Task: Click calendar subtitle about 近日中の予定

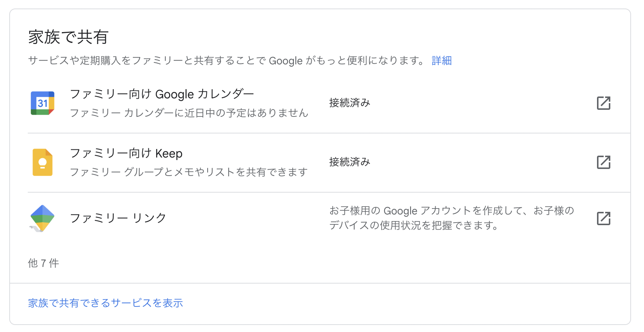Action: pyautogui.click(x=189, y=113)
